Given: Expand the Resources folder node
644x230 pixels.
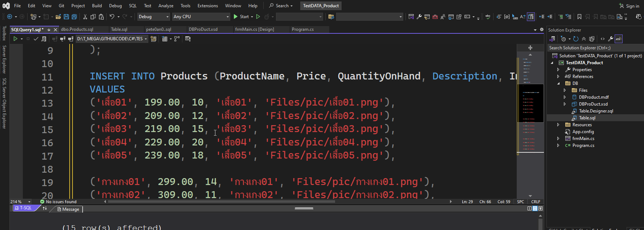Looking at the screenshot, I should point(558,125).
